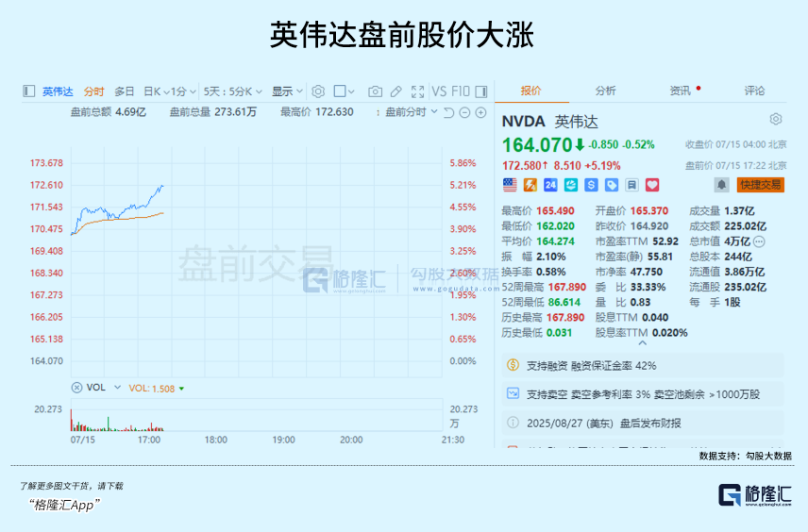Viewport: 808px width, 532px height.
Task: Toggle the left sidebar panel icon
Action: click(x=28, y=91)
